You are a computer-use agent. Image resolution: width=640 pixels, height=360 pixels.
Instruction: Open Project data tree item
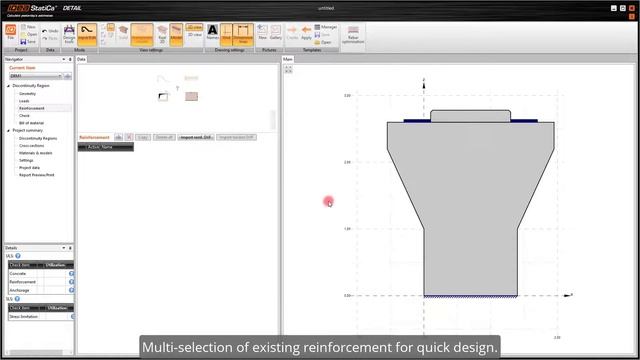(29, 168)
